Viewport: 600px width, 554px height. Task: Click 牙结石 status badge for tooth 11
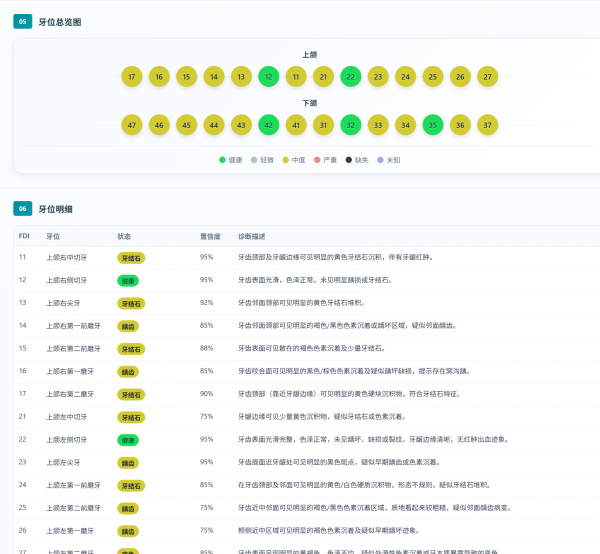click(x=131, y=258)
